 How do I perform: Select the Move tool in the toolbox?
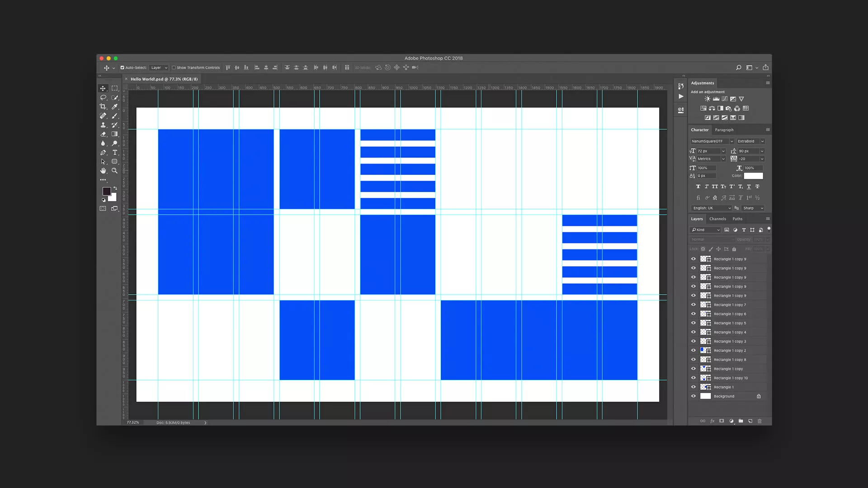(103, 89)
